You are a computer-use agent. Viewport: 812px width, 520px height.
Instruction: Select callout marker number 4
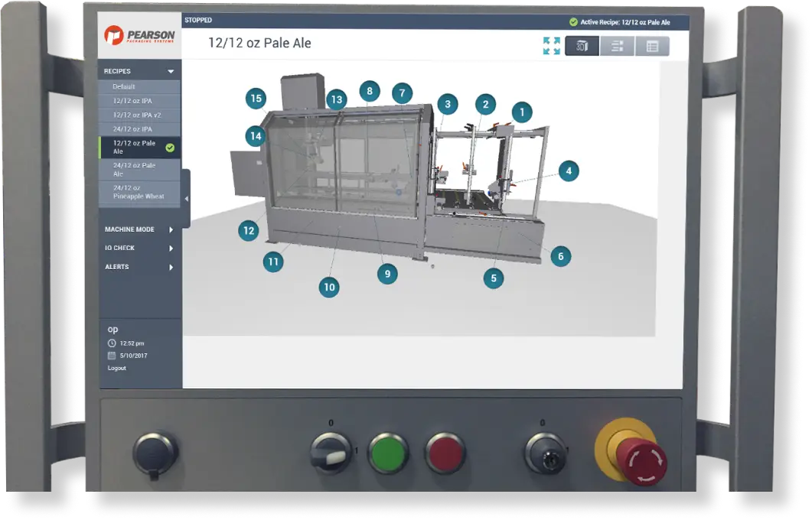pyautogui.click(x=568, y=171)
